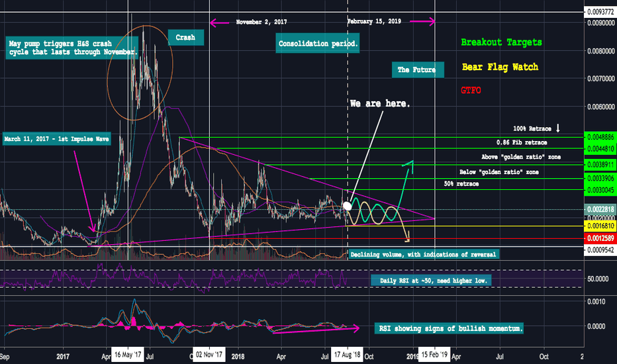The image size is (617, 364).
Task: Click the white 0.0009542 price tag
Action: coord(600,250)
